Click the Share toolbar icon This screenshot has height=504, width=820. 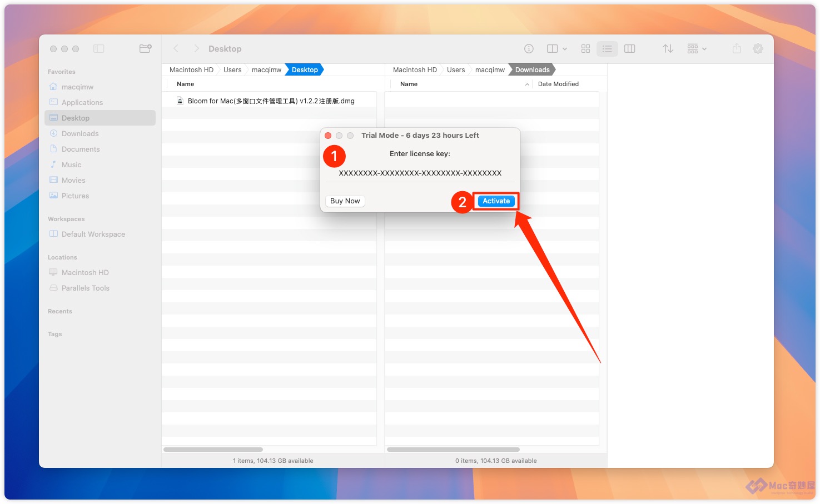point(737,49)
